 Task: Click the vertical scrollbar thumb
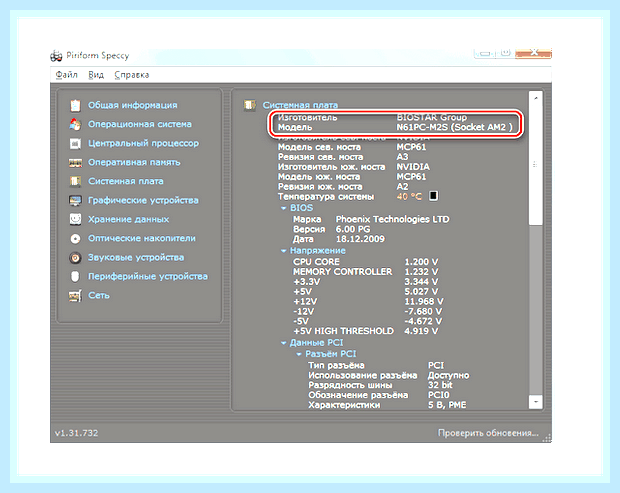(536, 164)
